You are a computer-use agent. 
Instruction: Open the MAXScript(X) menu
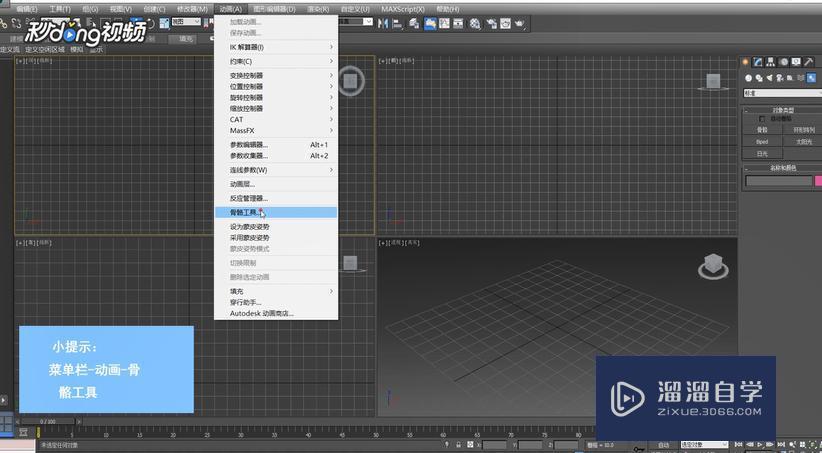tap(403, 9)
